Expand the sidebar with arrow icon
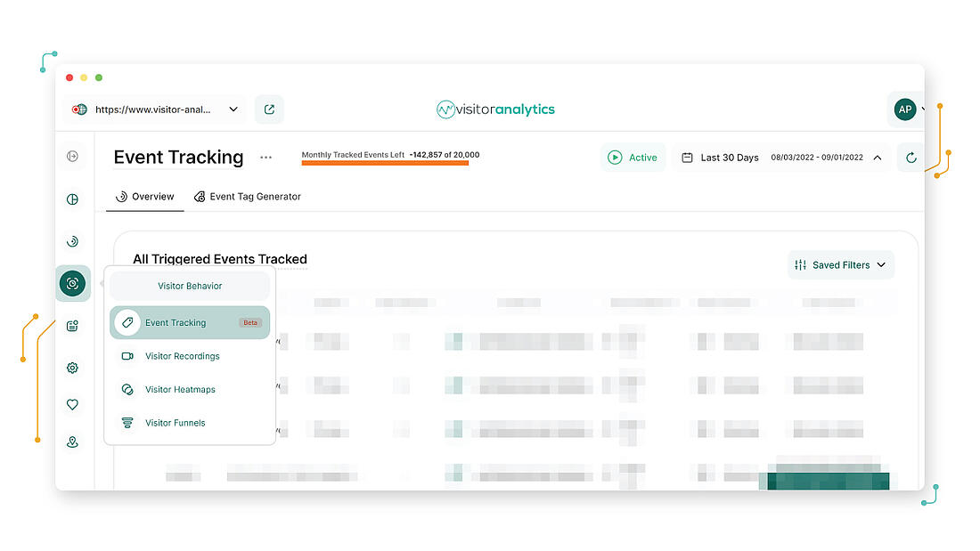The image size is (980, 551). tap(72, 156)
